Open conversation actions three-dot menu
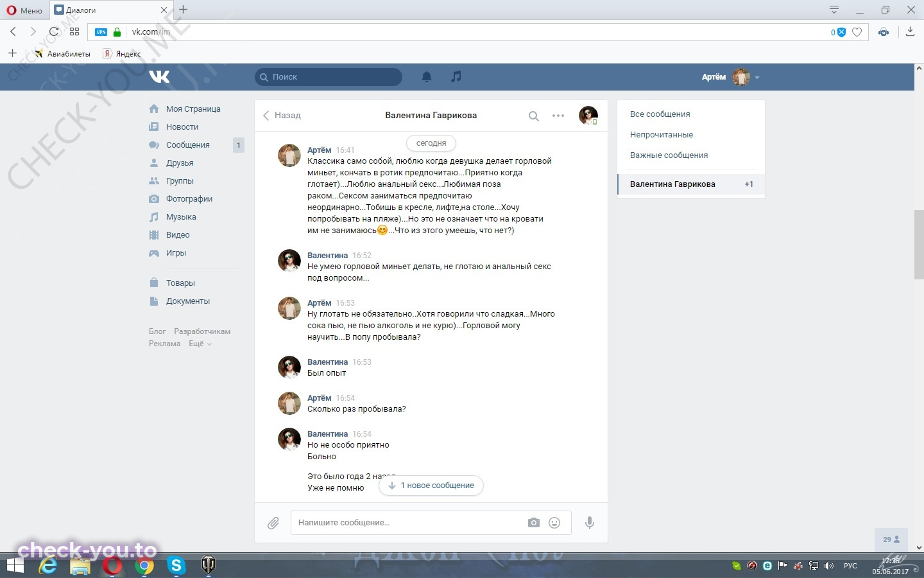The width and height of the screenshot is (924, 578). 558,116
